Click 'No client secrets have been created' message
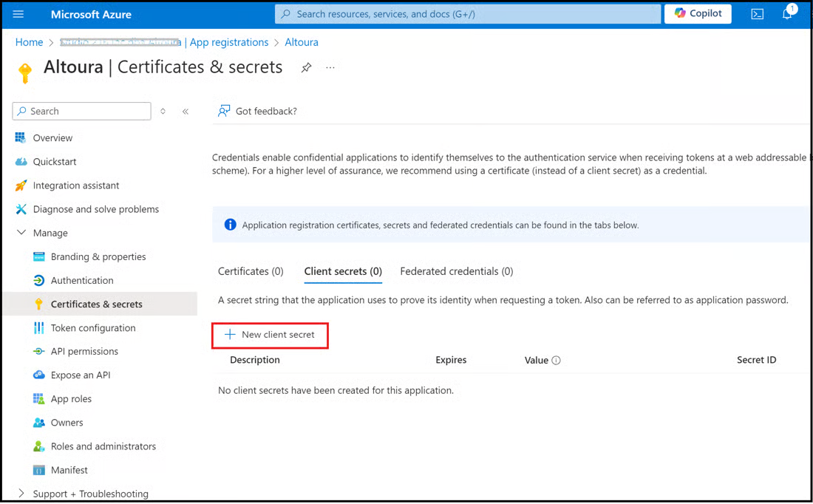 (x=336, y=390)
